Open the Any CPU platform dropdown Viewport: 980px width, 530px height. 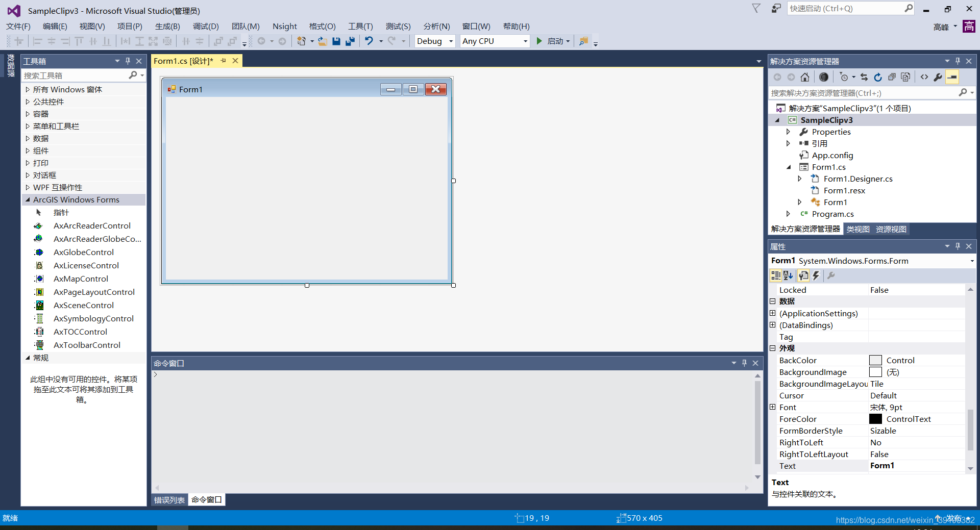(525, 41)
